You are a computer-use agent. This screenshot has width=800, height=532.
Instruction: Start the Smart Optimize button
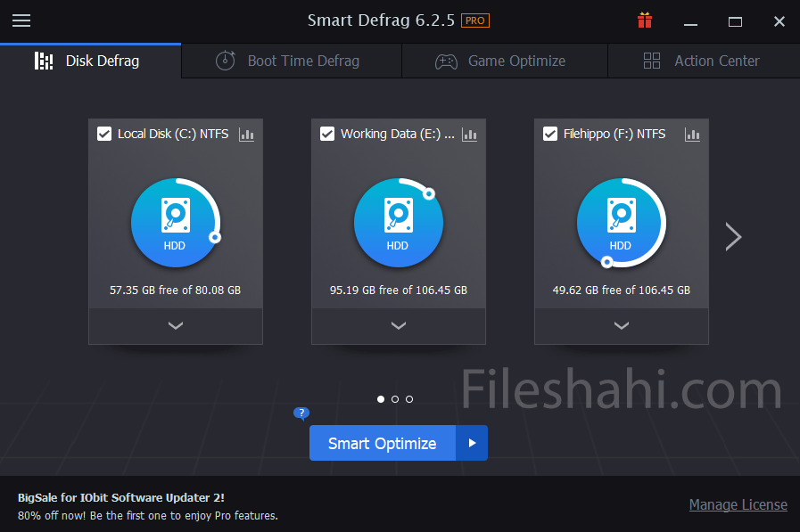click(382, 444)
